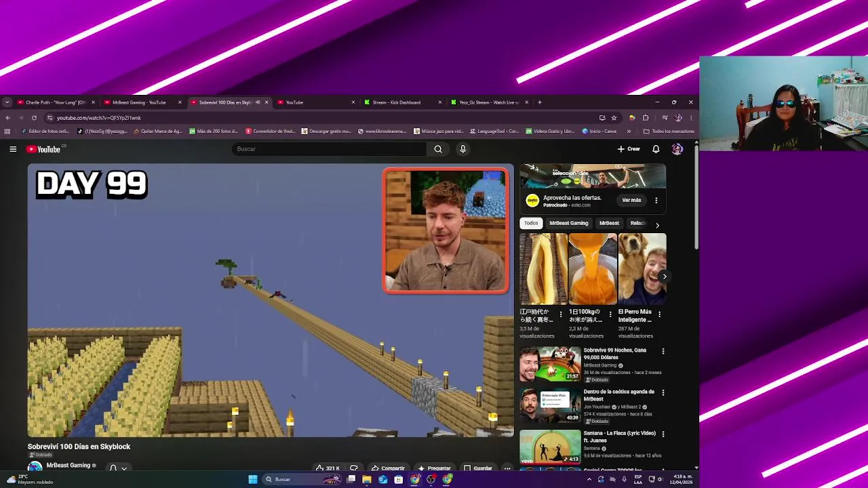Click the magnifier search button in YouTube

(438, 149)
